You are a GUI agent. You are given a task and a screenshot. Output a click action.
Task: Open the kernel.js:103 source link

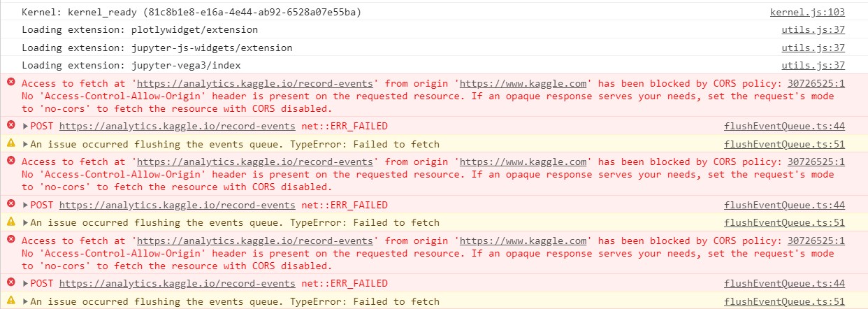(807, 12)
